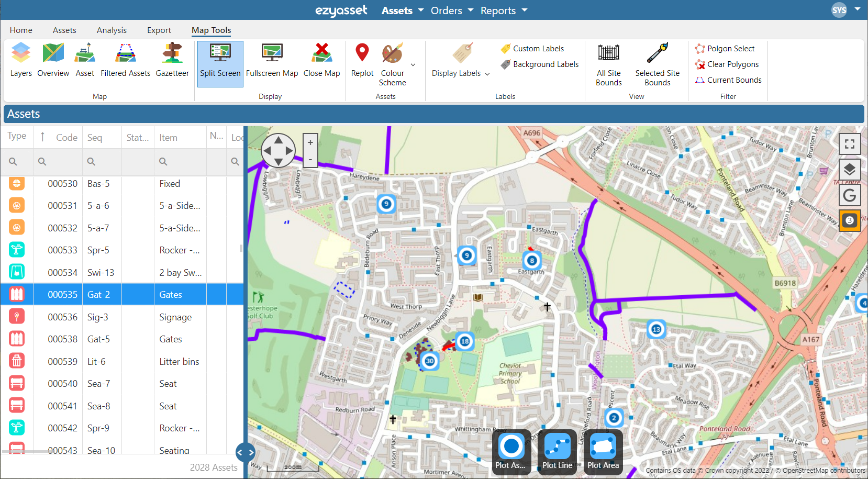The image size is (868, 479).
Task: Activate the All Site Bounds view
Action: [608, 63]
